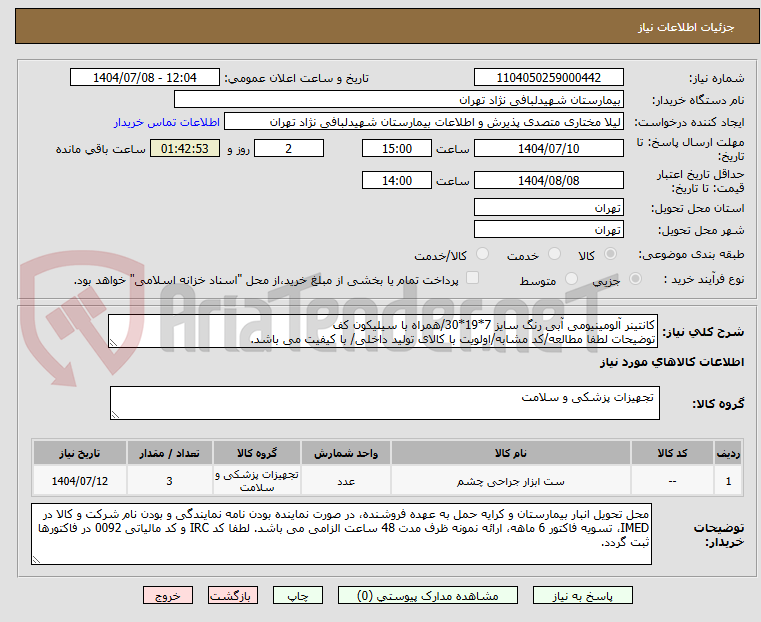Click the اطلاعات کالاهای مورد نیاز heading
This screenshot has height=622, width=761.
[672, 362]
